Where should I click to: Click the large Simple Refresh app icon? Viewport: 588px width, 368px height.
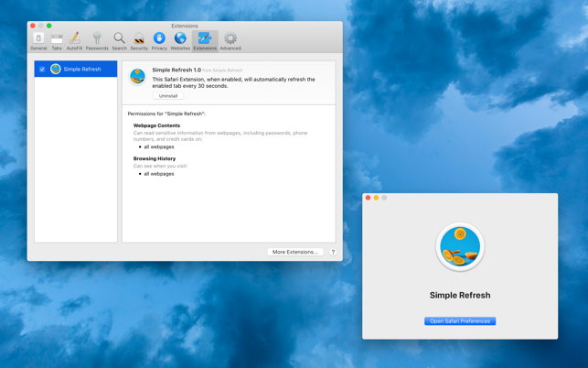pyautogui.click(x=460, y=247)
